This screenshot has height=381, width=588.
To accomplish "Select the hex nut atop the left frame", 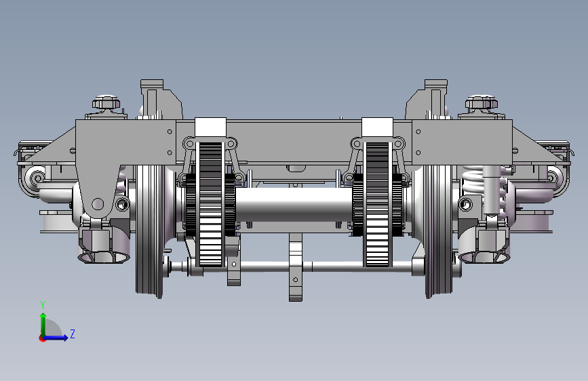I will click(x=106, y=102).
